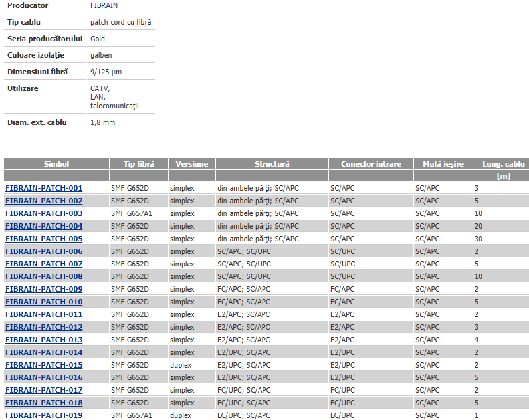Image resolution: width=529 pixels, height=420 pixels.
Task: Select the 'telecomunicaţii' usage value
Action: point(114,106)
